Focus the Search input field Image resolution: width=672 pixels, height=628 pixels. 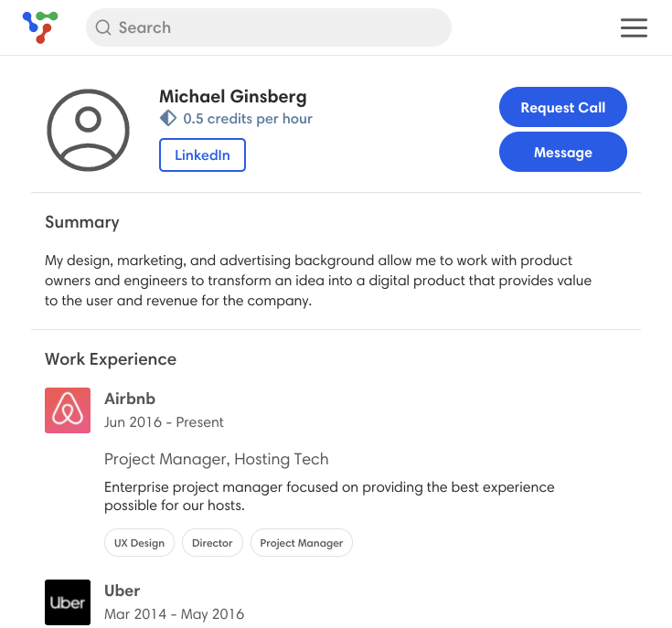269,27
